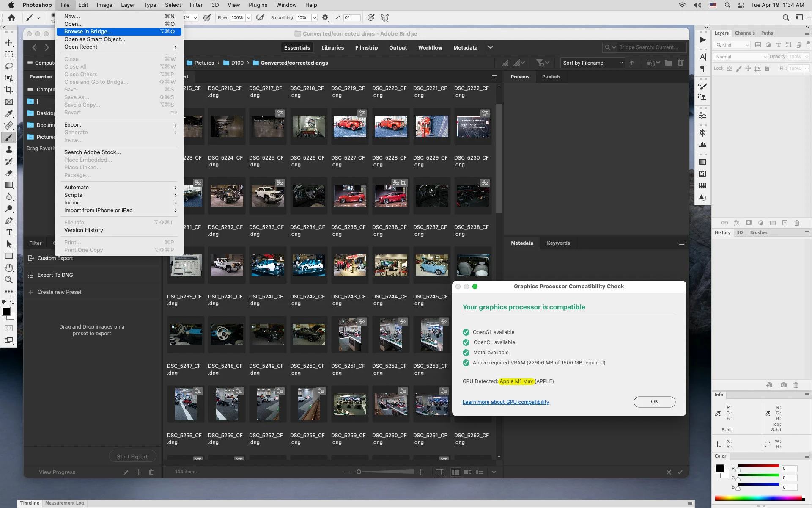Viewport: 812px width, 508px height.
Task: Toggle airbrush-style build-up icon next to Flow
Action: (261, 18)
